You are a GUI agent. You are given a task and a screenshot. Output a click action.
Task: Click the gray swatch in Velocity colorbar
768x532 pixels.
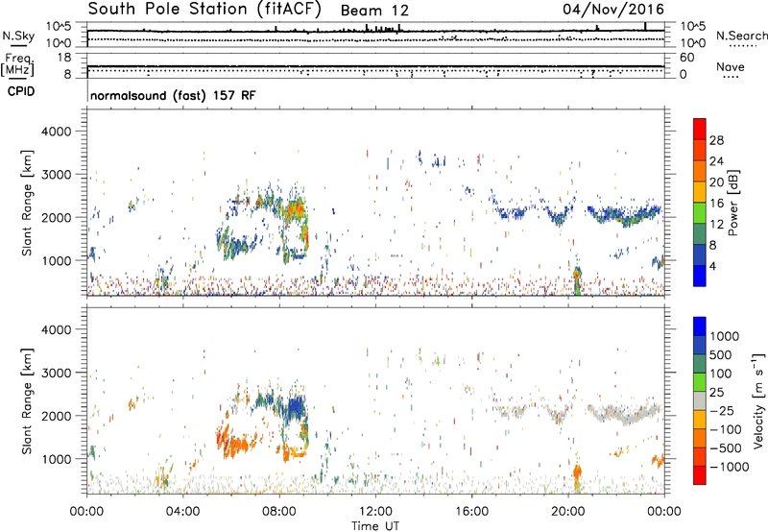(x=700, y=401)
